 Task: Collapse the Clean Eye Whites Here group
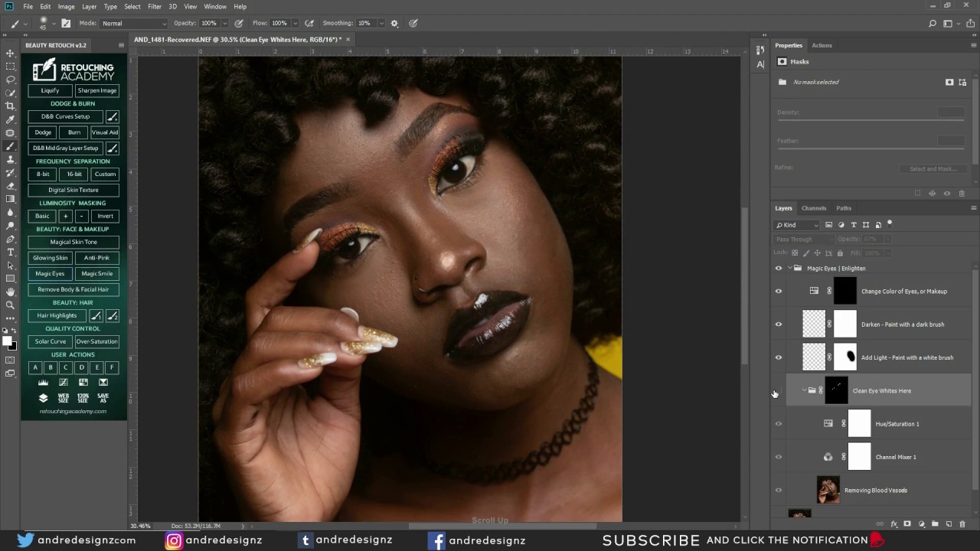click(804, 391)
